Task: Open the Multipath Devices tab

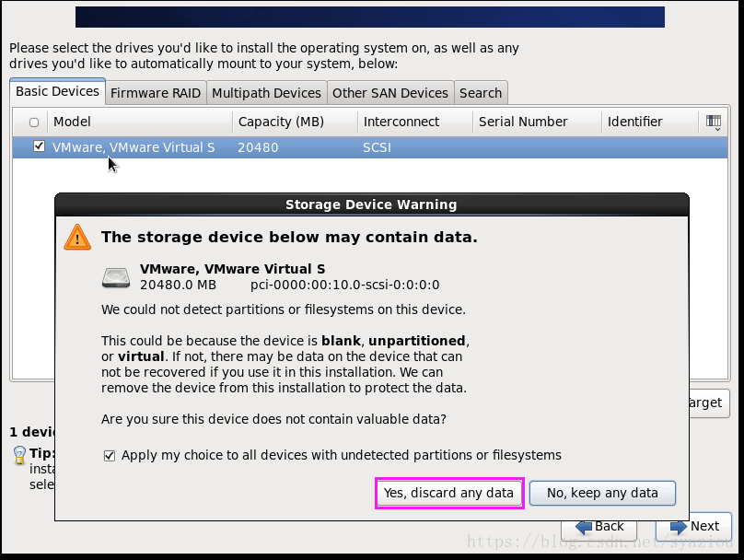Action: pyautogui.click(x=266, y=93)
